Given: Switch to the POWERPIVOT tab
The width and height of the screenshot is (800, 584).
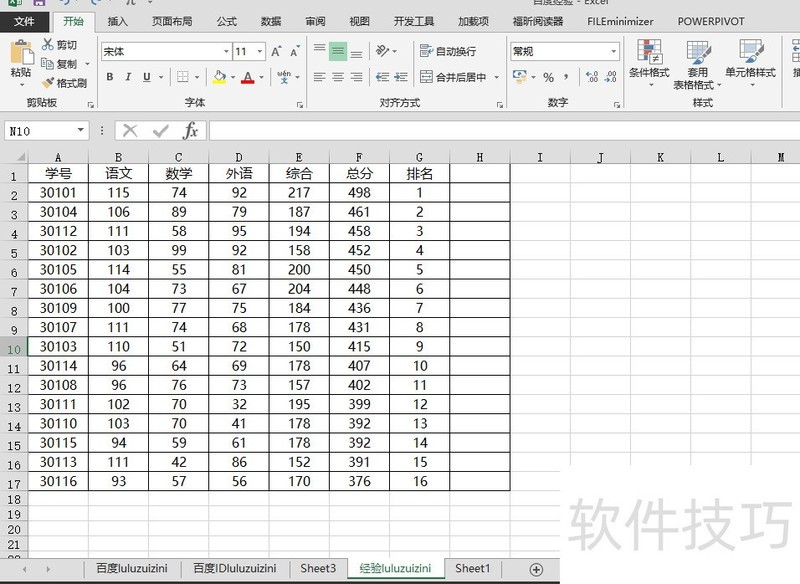Looking at the screenshot, I should pyautogui.click(x=711, y=21).
